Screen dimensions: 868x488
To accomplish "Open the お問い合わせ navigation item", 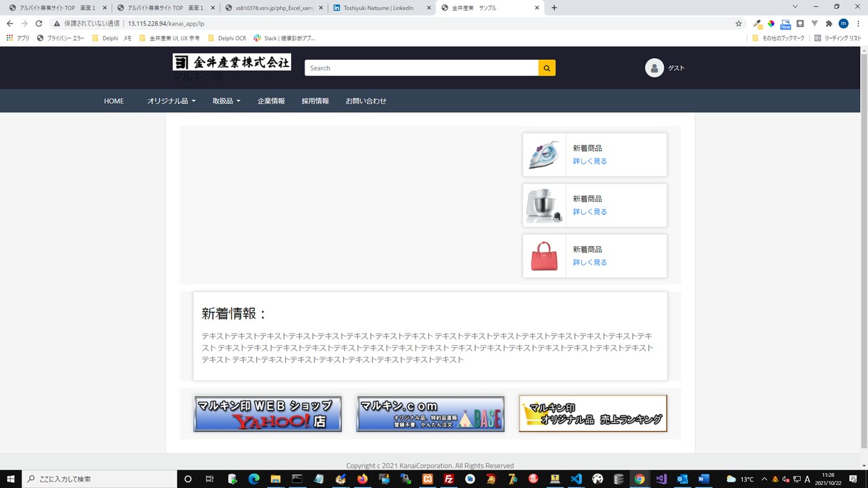I will (x=366, y=101).
